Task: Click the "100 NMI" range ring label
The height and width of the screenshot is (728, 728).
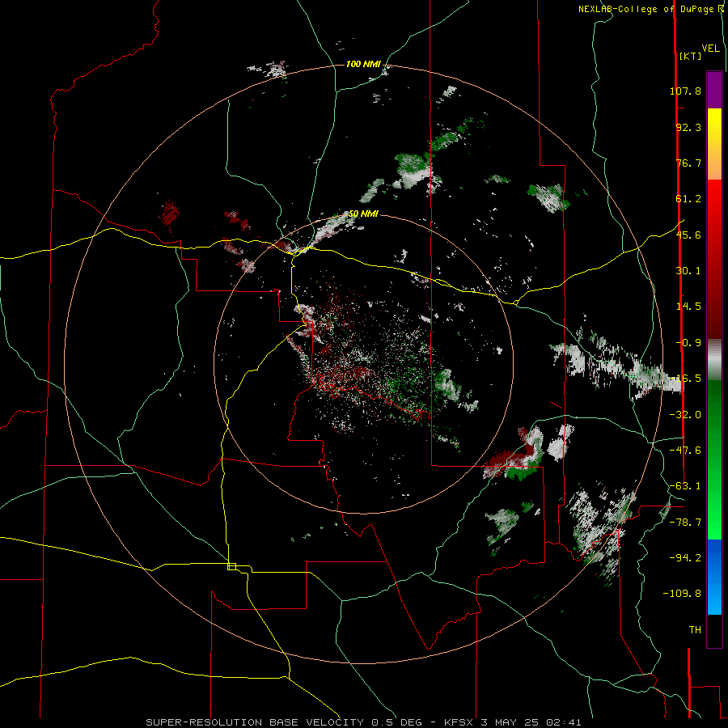Action: tap(363, 64)
